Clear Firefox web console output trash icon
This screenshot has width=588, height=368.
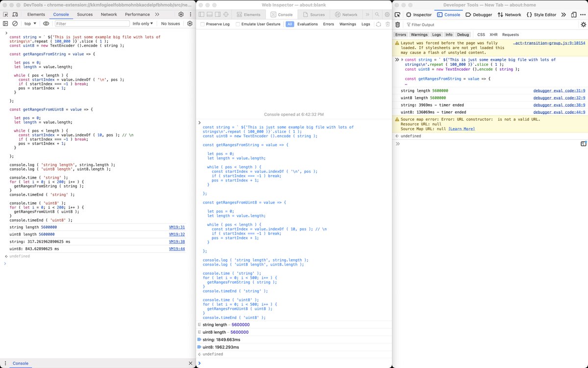(397, 25)
